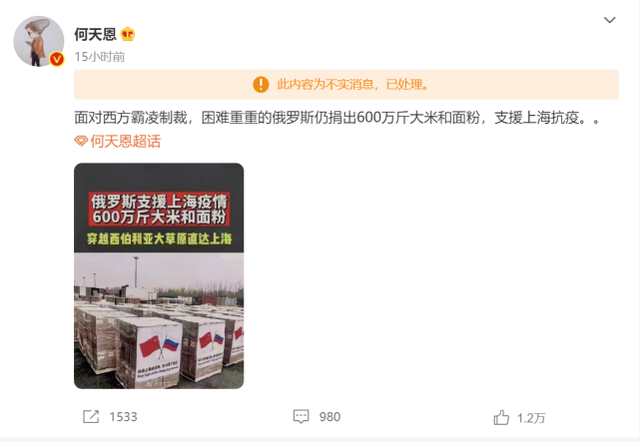Open the 何天恩 username profile link
This screenshot has width=640, height=442.
[x=95, y=34]
